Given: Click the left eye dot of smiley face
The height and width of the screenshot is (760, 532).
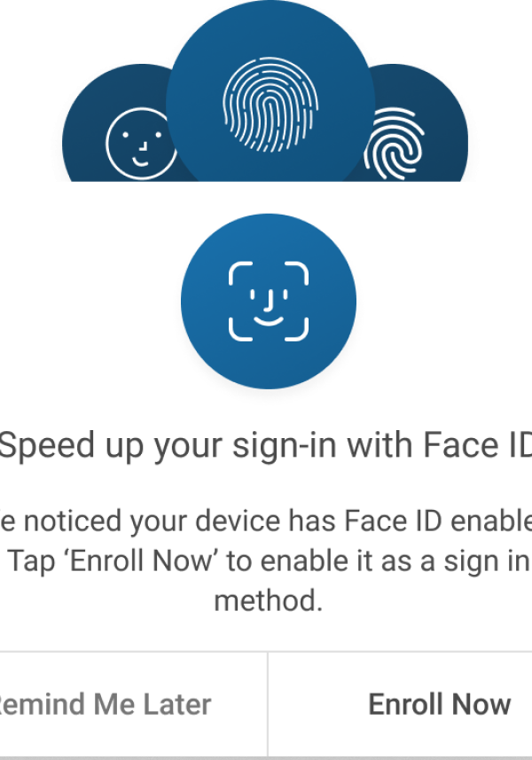Looking at the screenshot, I should click(x=126, y=135).
